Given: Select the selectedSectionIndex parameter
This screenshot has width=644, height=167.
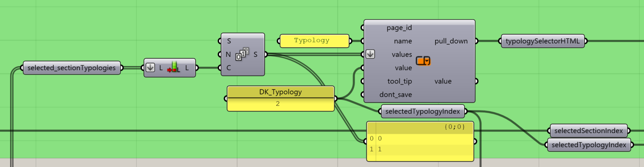Looking at the screenshot, I should pos(588,131).
